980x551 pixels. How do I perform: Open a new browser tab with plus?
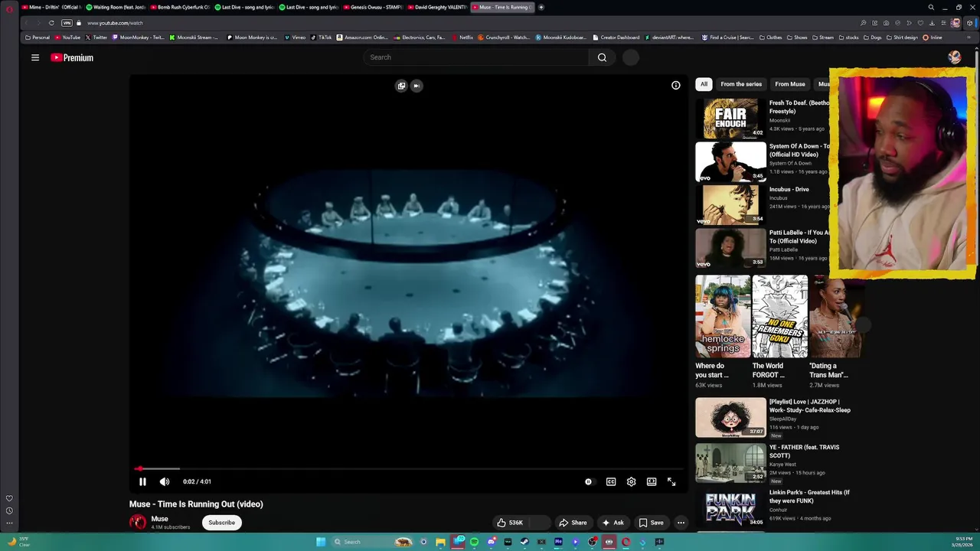point(541,7)
